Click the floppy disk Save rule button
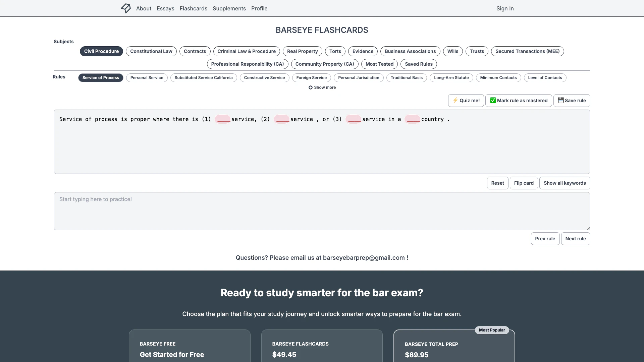The image size is (644, 362). pos(572,101)
